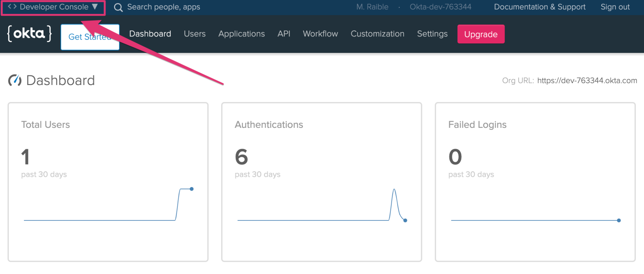
Task: Click the search magnifier icon
Action: coord(118,7)
